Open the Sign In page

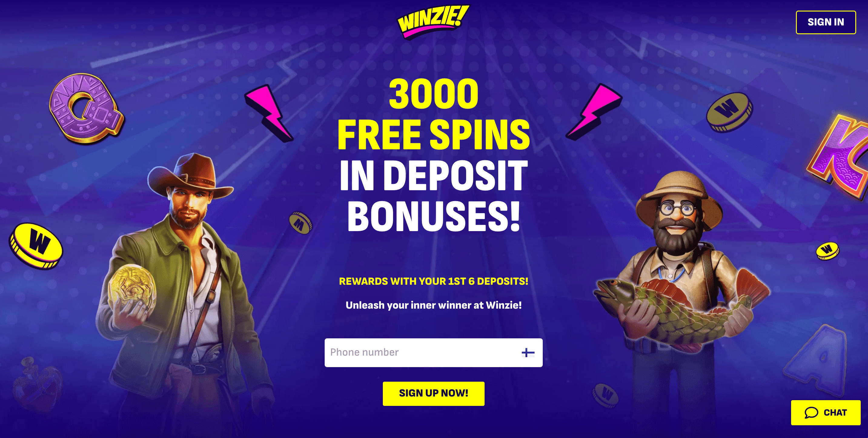tap(826, 22)
